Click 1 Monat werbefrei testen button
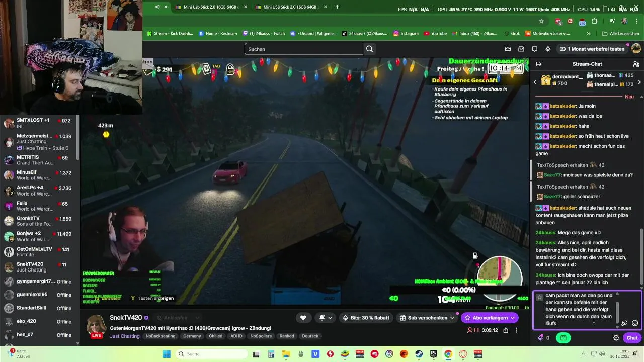 tap(592, 49)
